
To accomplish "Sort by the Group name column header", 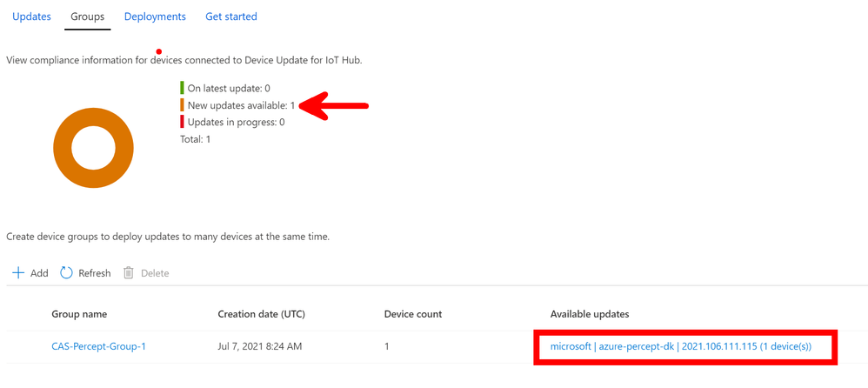I will tap(79, 314).
